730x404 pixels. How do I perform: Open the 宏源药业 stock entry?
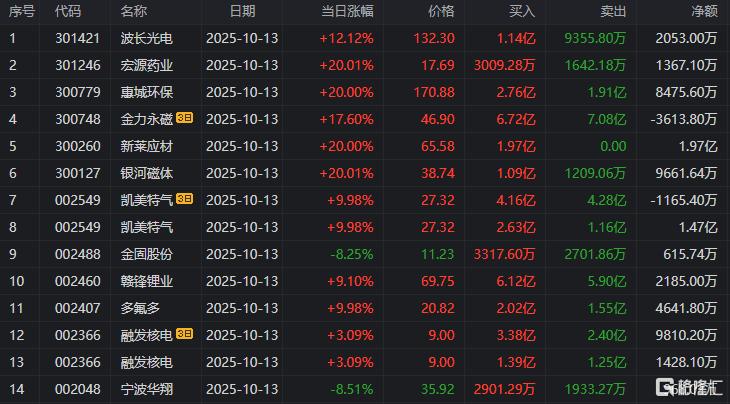[x=146, y=65]
